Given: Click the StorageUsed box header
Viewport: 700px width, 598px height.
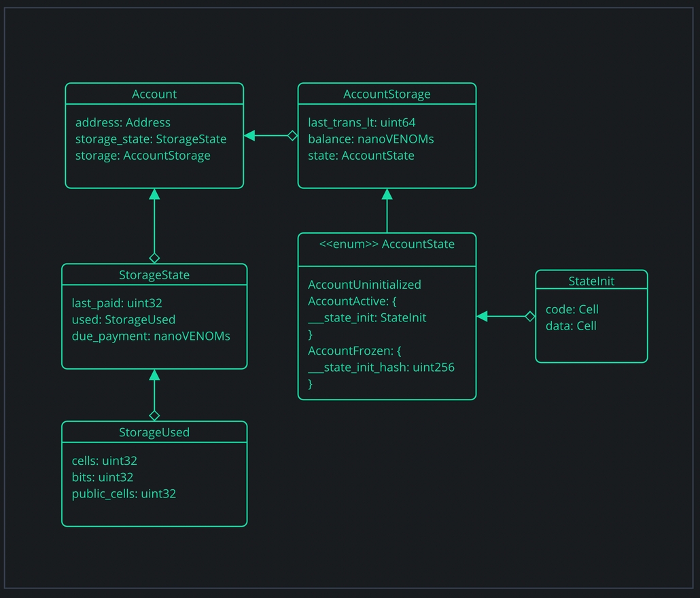Looking at the screenshot, I should pyautogui.click(x=154, y=432).
